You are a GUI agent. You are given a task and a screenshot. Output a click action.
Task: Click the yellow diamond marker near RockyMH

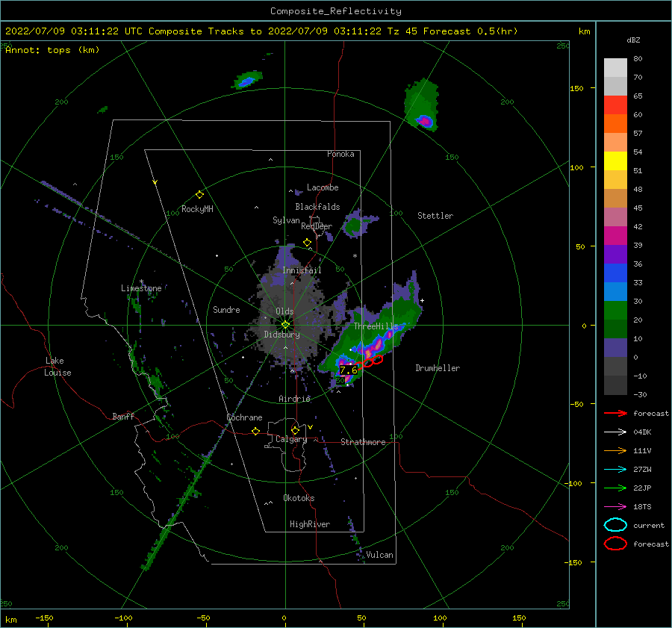(199, 195)
